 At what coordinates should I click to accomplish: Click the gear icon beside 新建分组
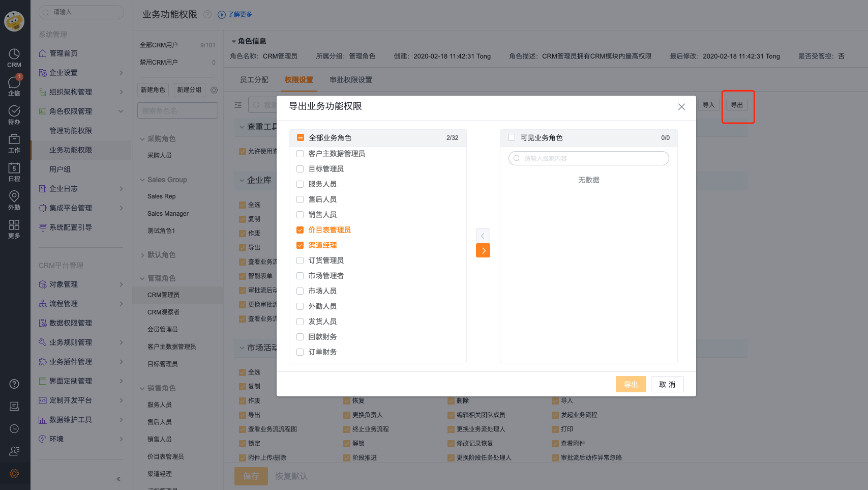point(214,90)
